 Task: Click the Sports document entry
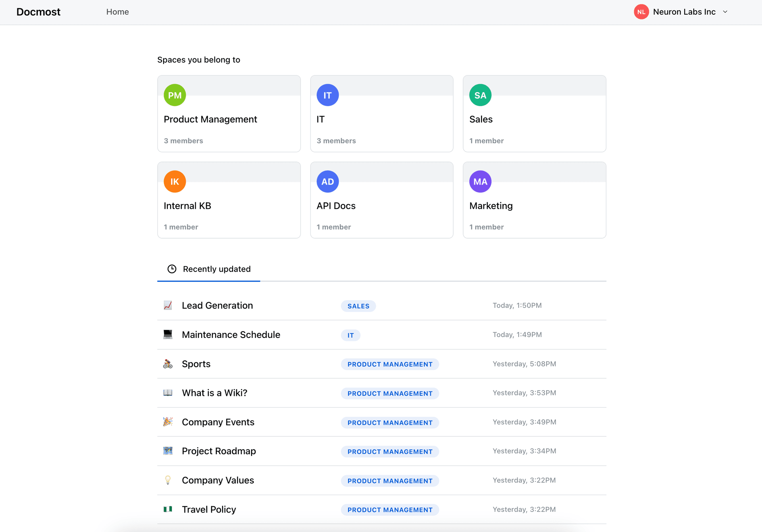tap(196, 363)
